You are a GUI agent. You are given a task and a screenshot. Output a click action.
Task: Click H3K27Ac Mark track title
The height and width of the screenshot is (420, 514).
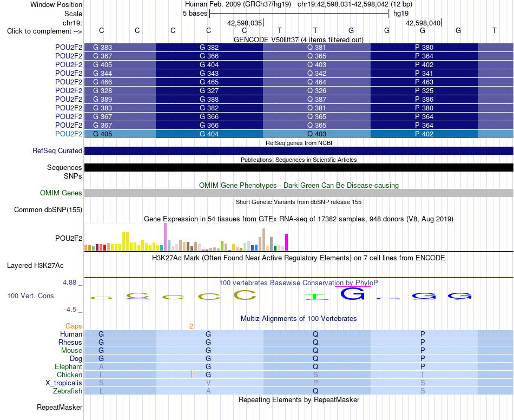pos(299,258)
